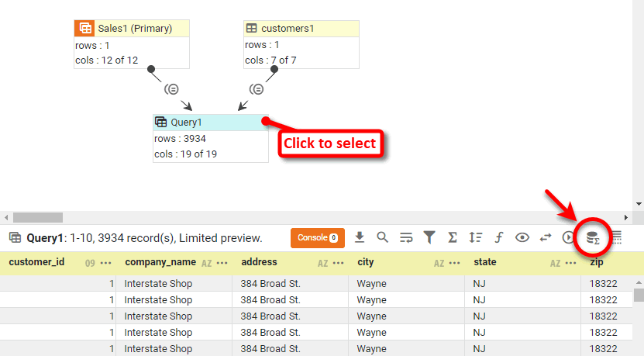This screenshot has width=644, height=356.
Task: Open company_name column options ellipsis
Action: coord(222,263)
